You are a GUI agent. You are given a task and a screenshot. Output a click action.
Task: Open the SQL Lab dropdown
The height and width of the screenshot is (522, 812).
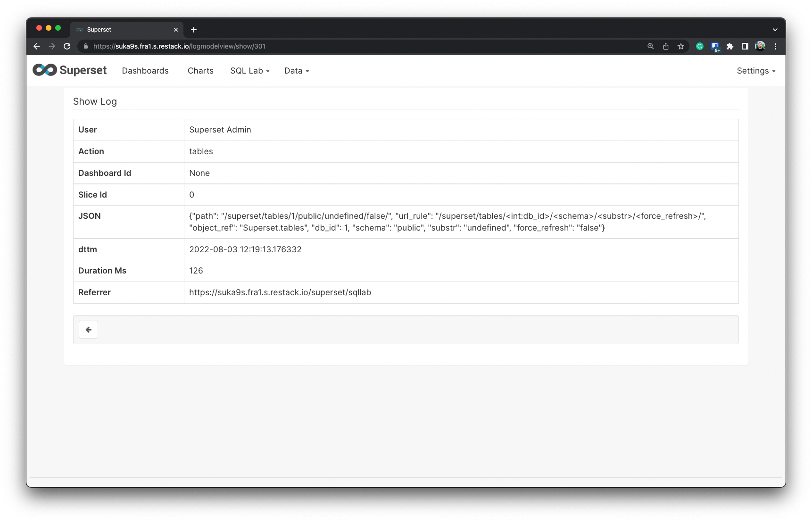(x=250, y=71)
